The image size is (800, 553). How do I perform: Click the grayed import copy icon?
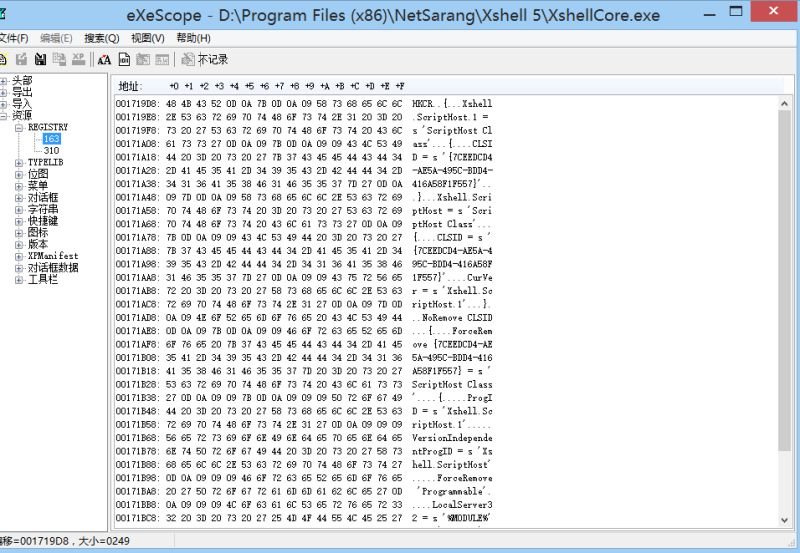[x=59, y=60]
